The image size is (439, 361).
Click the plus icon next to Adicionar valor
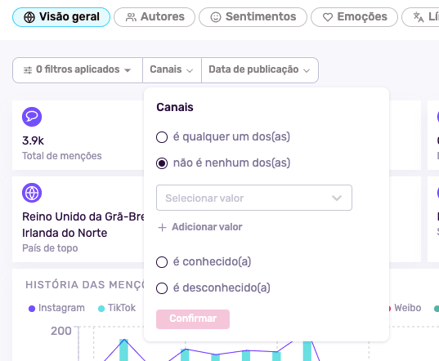[x=162, y=227]
